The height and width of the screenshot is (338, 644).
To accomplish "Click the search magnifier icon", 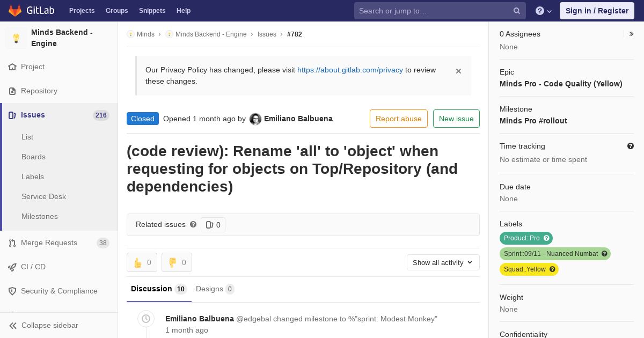I will 517,11.
